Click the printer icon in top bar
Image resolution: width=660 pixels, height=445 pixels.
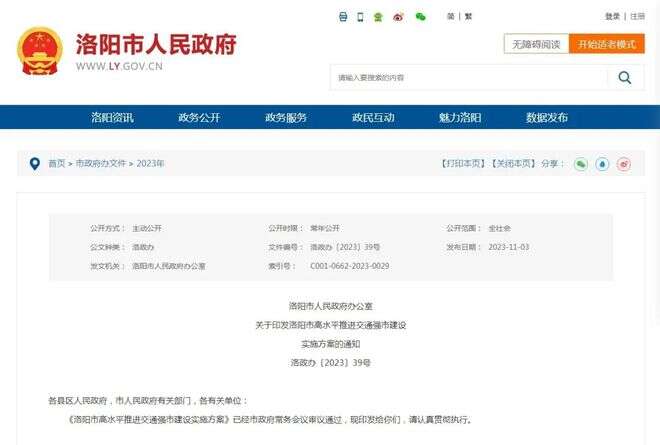[343, 16]
